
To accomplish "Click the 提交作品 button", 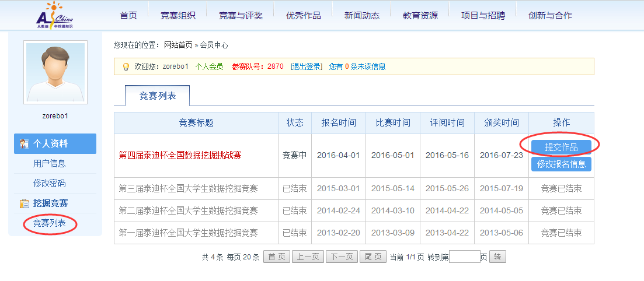I will click(x=561, y=147).
